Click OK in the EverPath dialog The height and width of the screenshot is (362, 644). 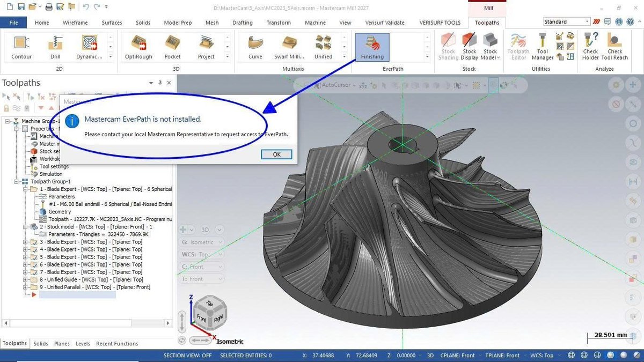276,154
